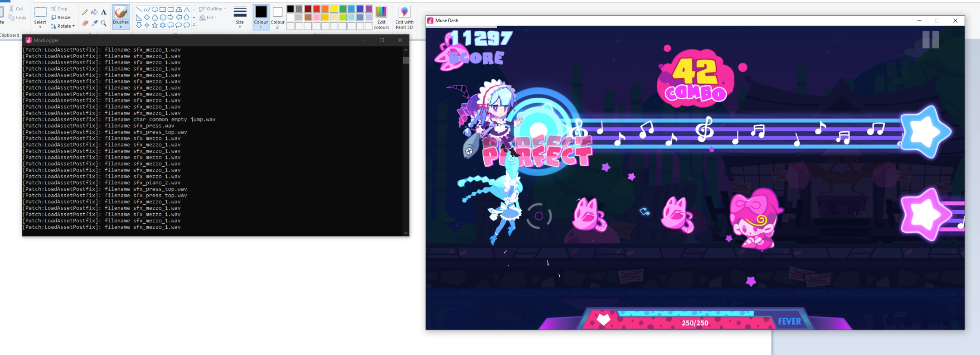
Task: Choose the Pentagon shape
Action: pyautogui.click(x=155, y=17)
